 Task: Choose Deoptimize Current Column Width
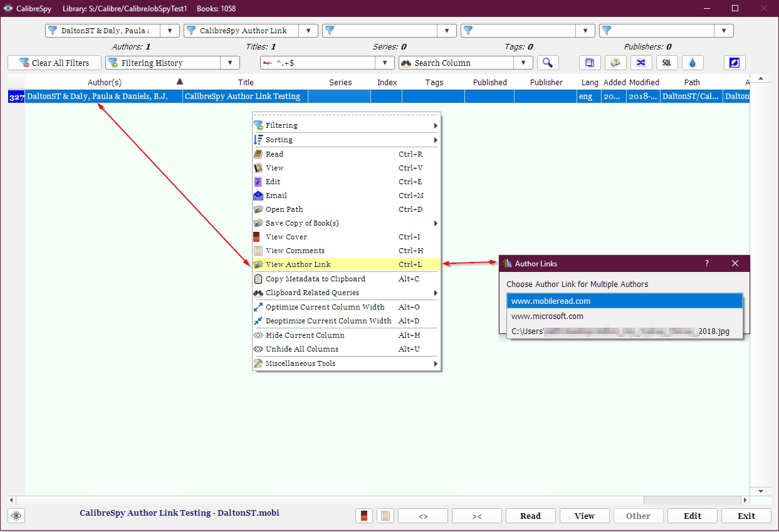click(346, 321)
